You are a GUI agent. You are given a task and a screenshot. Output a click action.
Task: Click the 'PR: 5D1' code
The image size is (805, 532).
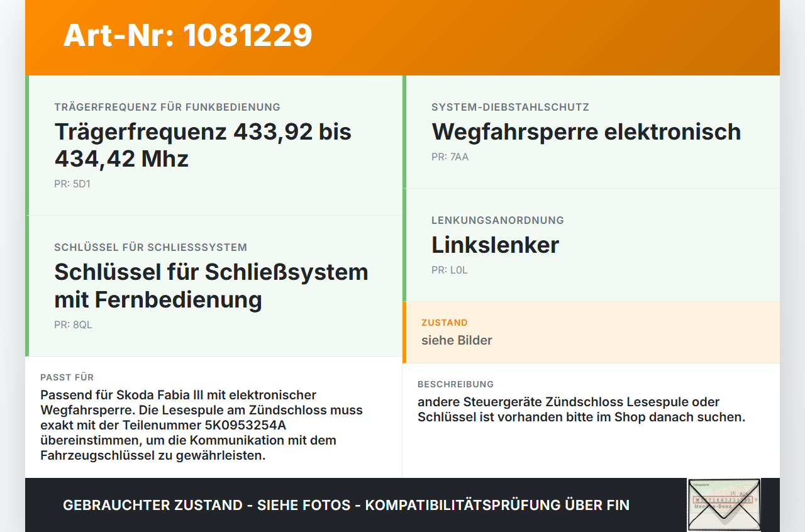click(x=72, y=184)
